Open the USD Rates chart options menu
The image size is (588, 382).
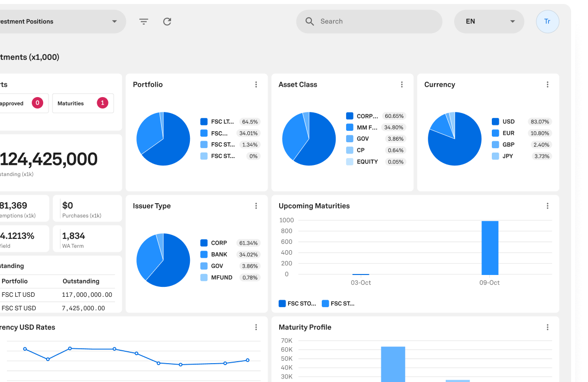click(256, 327)
